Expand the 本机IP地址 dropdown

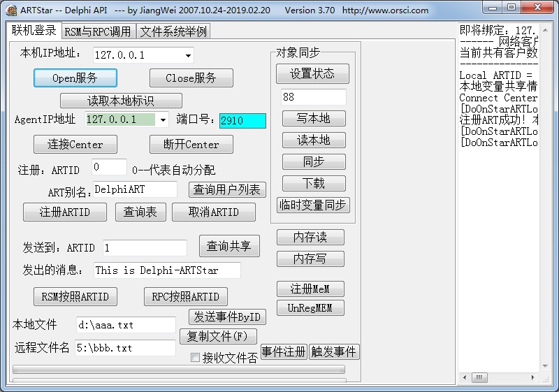click(x=188, y=55)
